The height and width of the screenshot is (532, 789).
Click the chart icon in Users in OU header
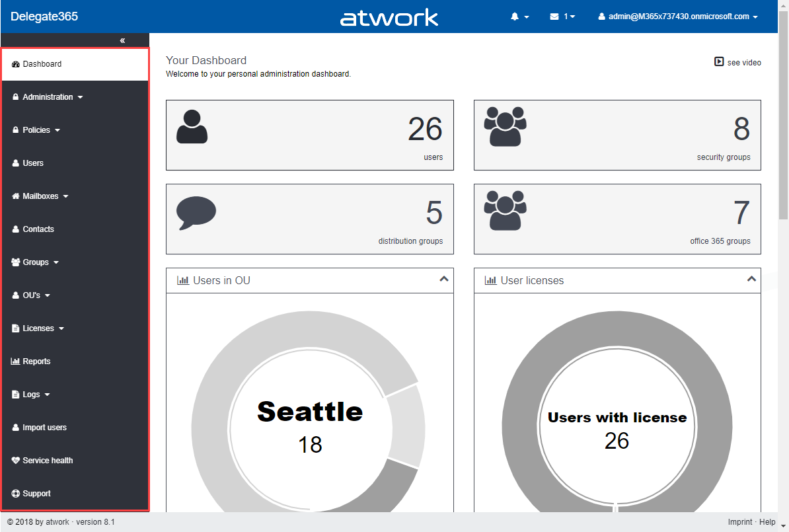click(183, 280)
